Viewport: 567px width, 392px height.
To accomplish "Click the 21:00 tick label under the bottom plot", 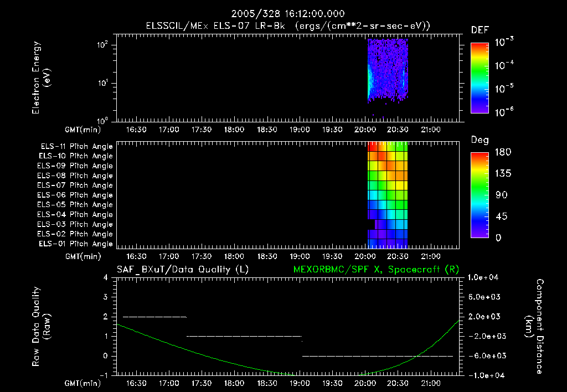I will (x=431, y=383).
